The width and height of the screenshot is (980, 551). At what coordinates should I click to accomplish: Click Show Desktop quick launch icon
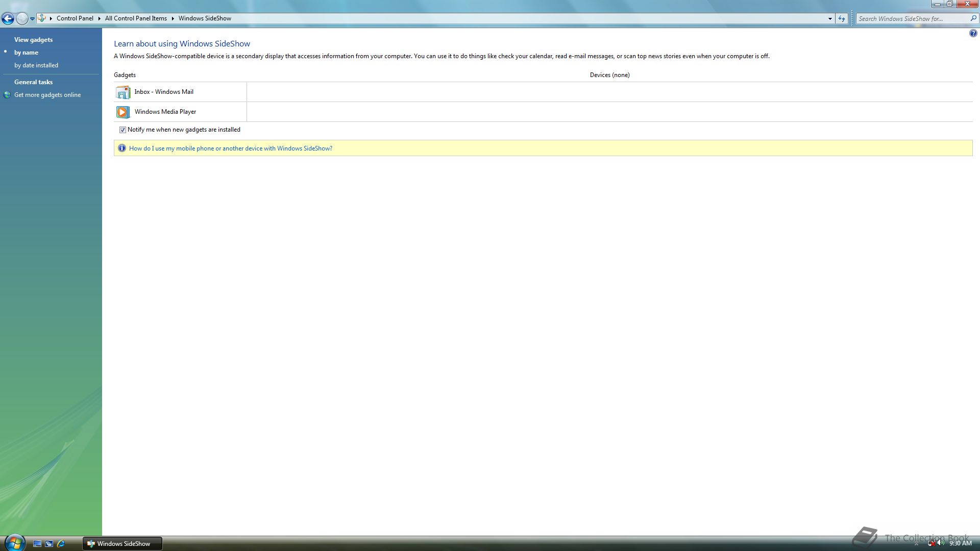37,544
